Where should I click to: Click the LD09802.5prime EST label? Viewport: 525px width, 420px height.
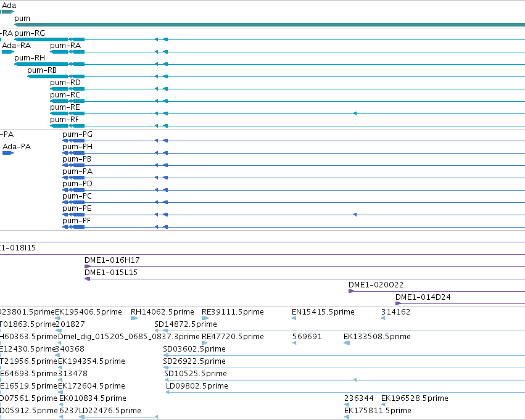(197, 386)
